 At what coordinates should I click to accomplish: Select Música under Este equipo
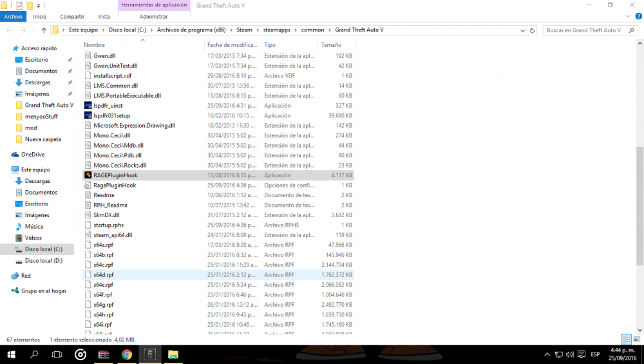[33, 226]
